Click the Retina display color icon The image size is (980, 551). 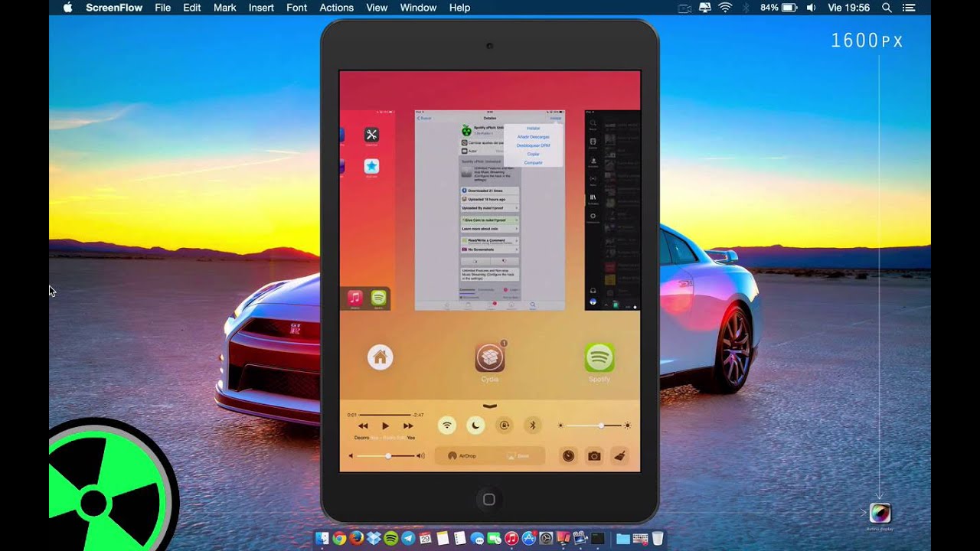[x=880, y=513]
